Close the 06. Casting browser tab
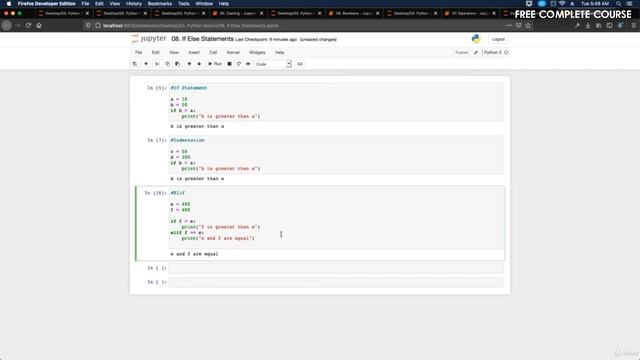This screenshot has width=640, height=360. [262, 13]
